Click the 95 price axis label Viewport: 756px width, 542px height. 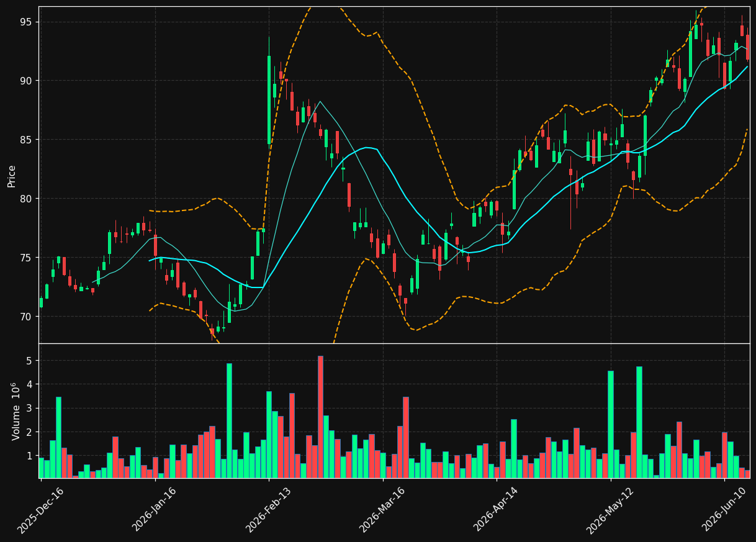click(x=27, y=22)
